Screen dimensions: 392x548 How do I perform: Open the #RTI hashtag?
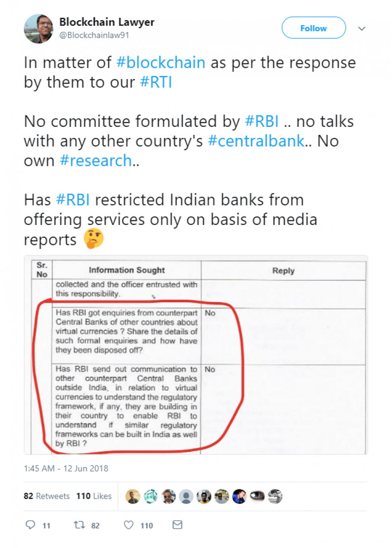coord(155,83)
